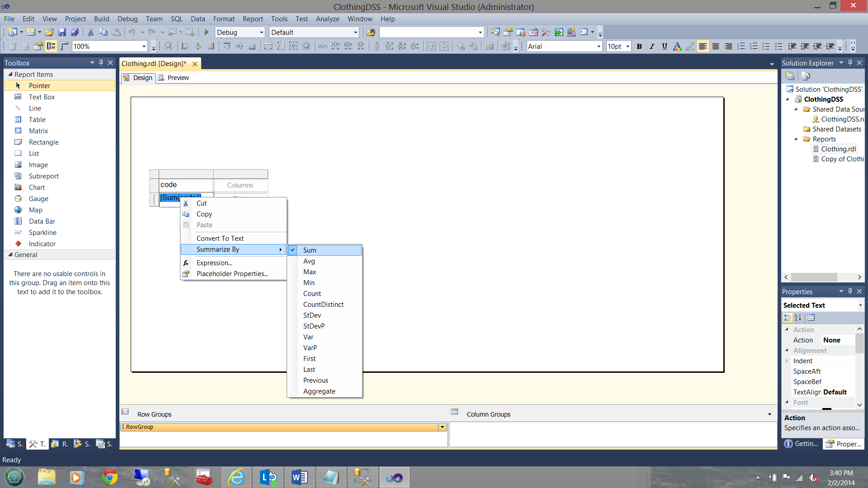The height and width of the screenshot is (488, 868).
Task: Open the Debug configuration dropdown
Action: [x=261, y=33]
